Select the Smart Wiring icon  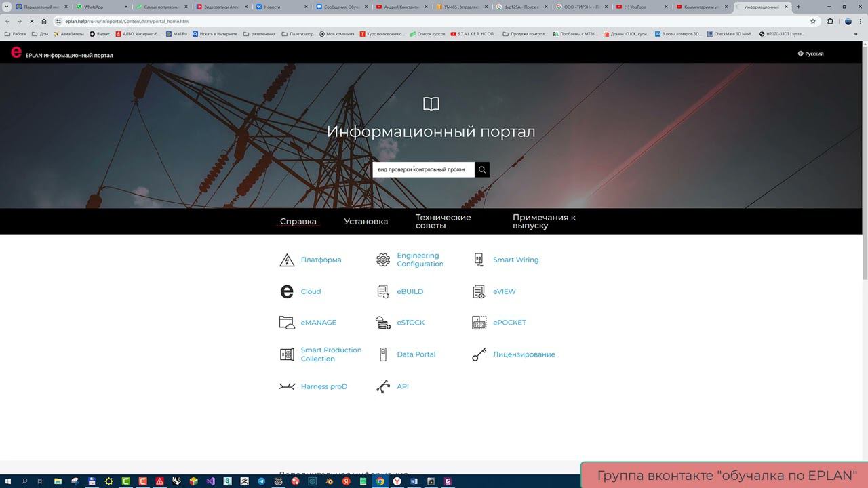click(x=479, y=260)
